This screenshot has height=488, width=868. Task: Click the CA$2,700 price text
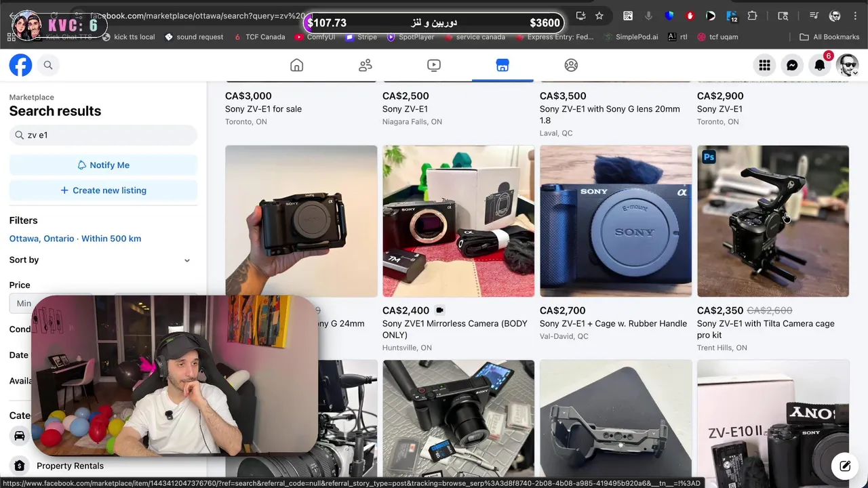[562, 310]
